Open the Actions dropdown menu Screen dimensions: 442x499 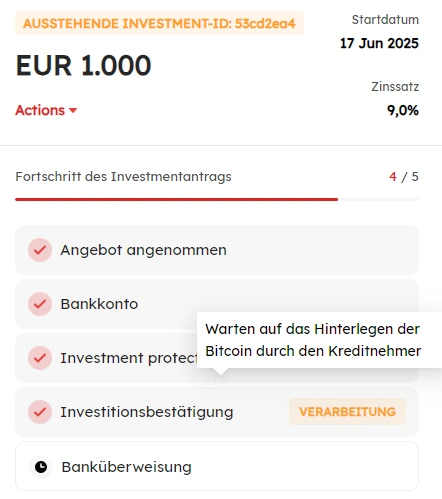(x=46, y=110)
